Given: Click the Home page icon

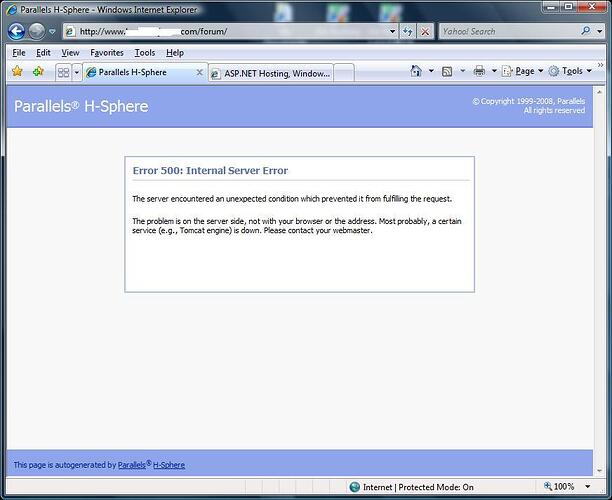Looking at the screenshot, I should pyautogui.click(x=416, y=71).
